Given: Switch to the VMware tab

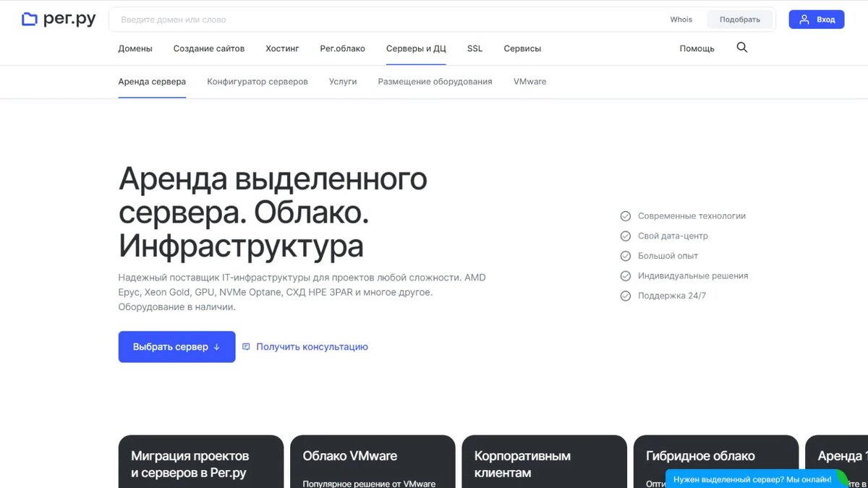Looking at the screenshot, I should pyautogui.click(x=530, y=82).
